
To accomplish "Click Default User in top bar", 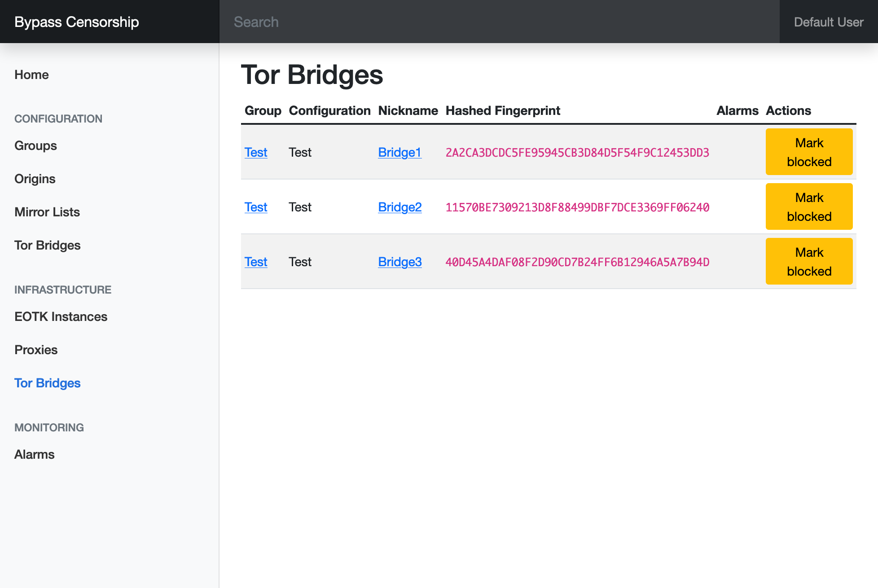I will (828, 22).
